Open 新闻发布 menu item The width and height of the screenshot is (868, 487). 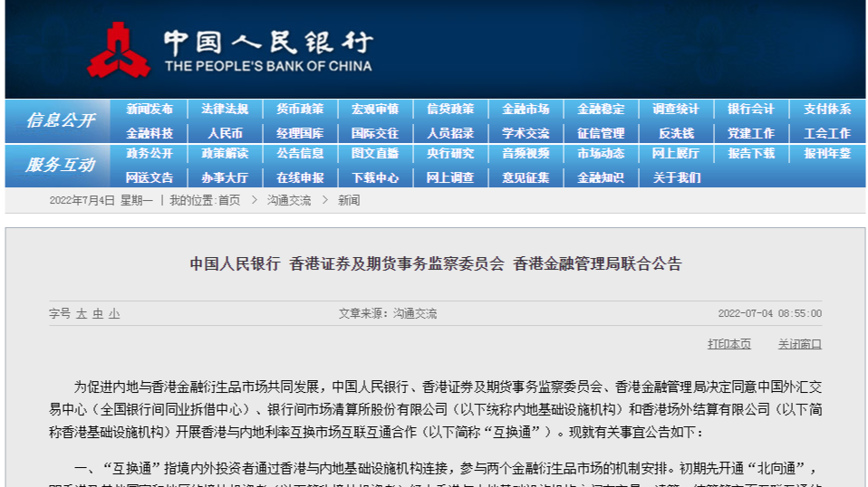click(149, 109)
